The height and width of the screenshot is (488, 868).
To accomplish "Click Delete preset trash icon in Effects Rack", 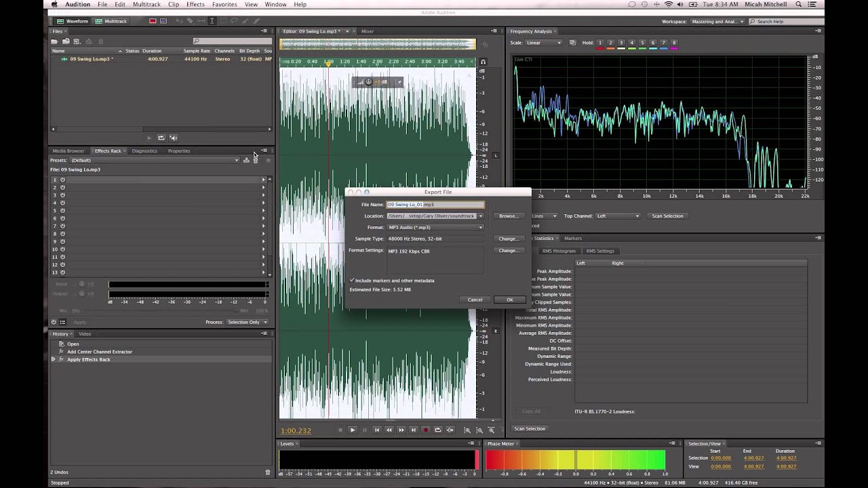I will point(256,160).
